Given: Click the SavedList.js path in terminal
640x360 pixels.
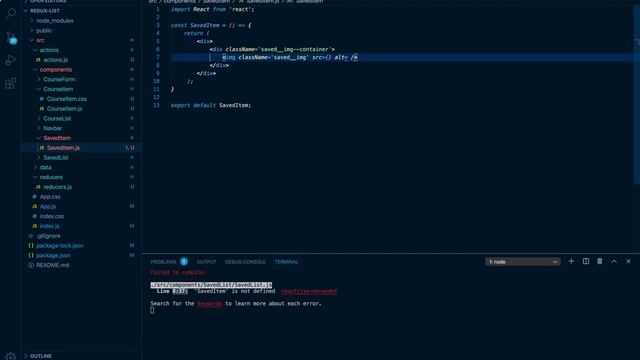Looking at the screenshot, I should click(211, 285).
